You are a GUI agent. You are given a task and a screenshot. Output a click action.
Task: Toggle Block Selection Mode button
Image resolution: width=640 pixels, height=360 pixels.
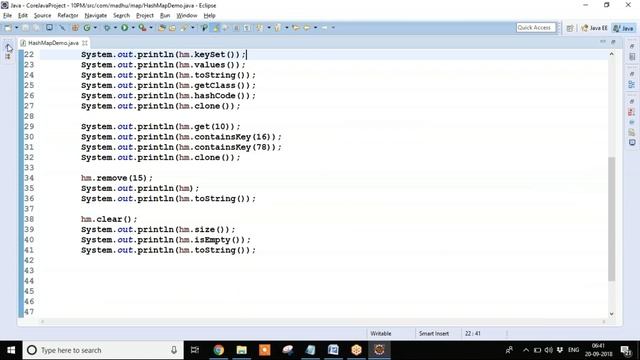pos(236,28)
